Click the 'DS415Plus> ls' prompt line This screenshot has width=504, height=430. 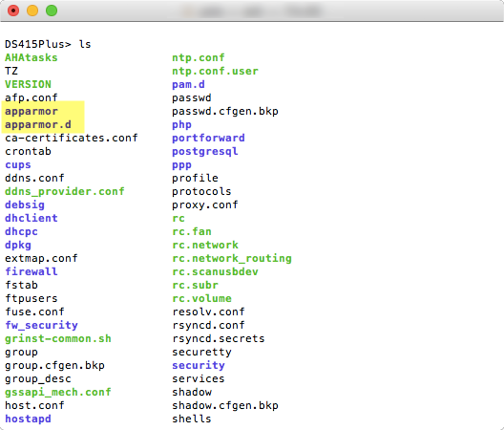tap(48, 44)
